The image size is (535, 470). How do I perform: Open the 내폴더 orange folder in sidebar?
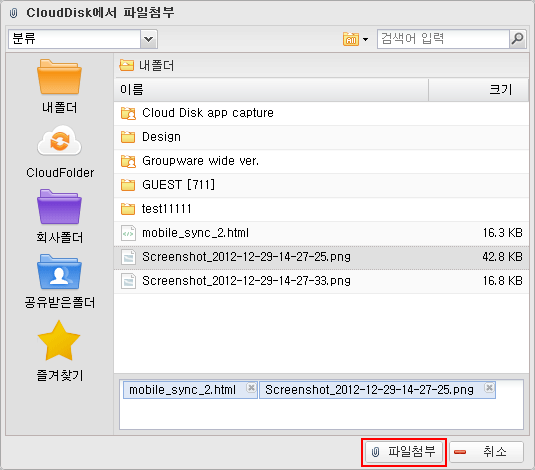59,77
